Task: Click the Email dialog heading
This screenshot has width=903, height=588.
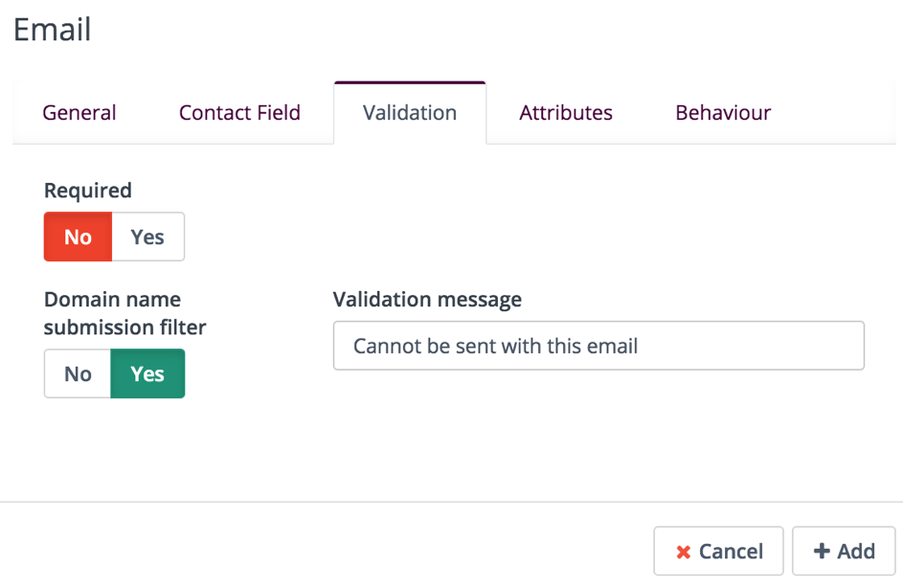Action: click(x=53, y=30)
